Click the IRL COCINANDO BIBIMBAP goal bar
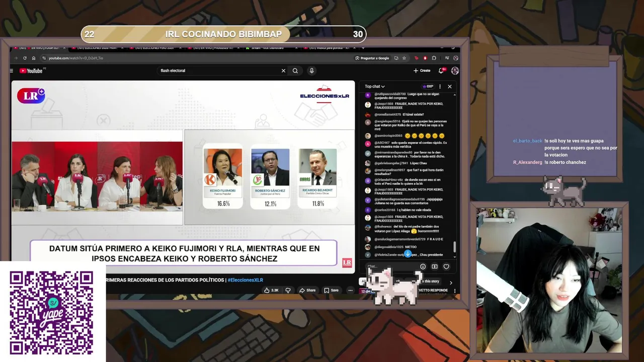Image resolution: width=644 pixels, height=362 pixels. tap(223, 34)
